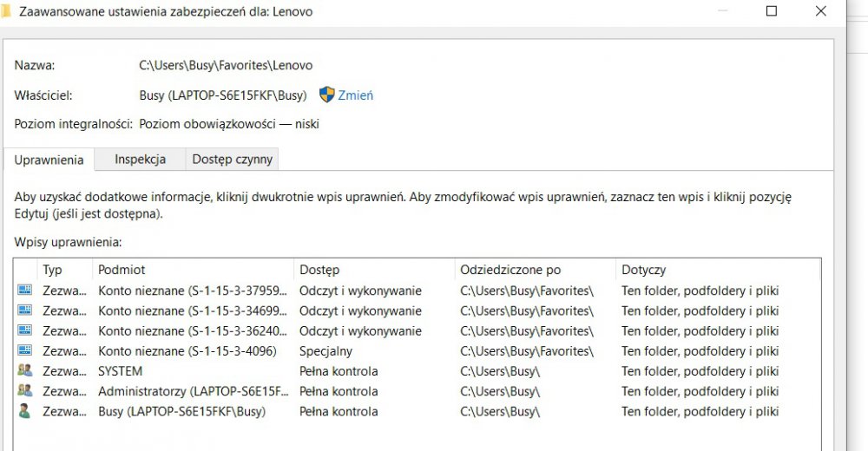
Task: Open the Zmień owner link
Action: (356, 95)
